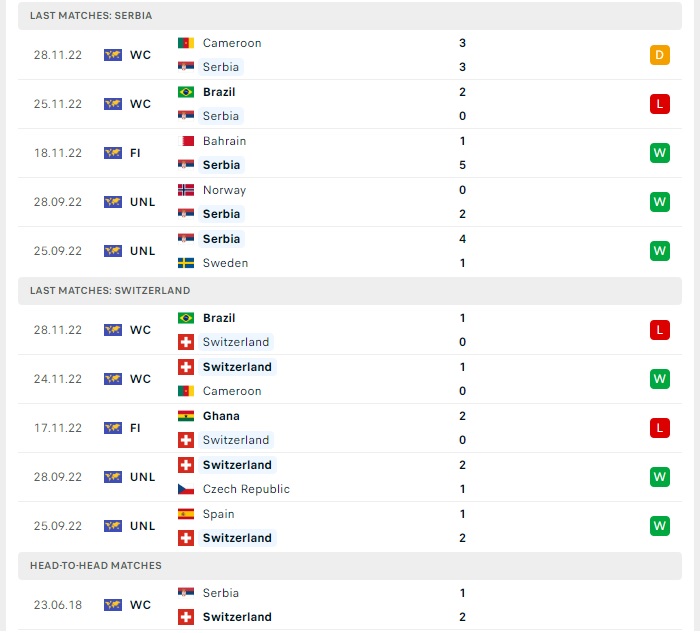Screen dimensions: 700x633
Task: Open the 24.11.22 Switzerland vs Cameroon match
Action: tap(350, 379)
